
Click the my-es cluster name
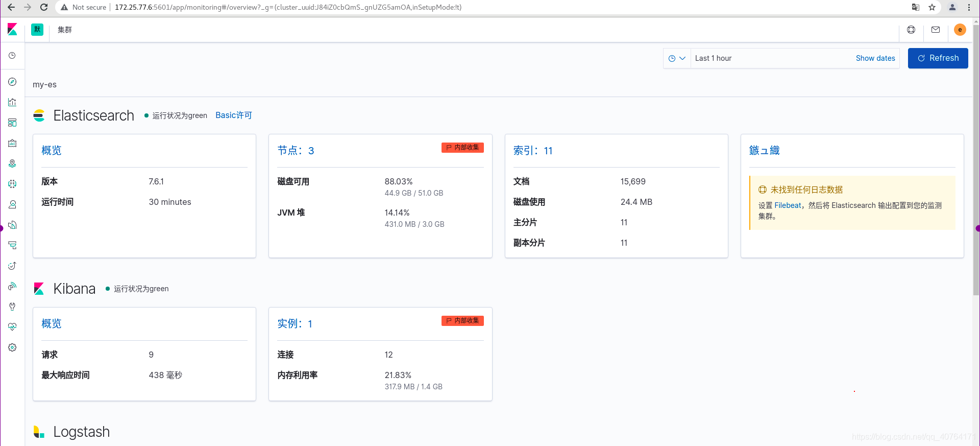[44, 85]
